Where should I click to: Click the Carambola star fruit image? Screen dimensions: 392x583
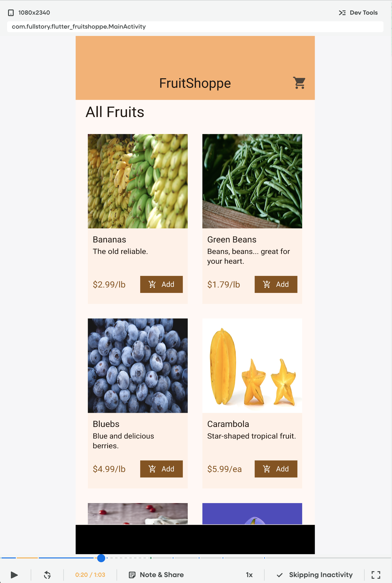coord(252,365)
